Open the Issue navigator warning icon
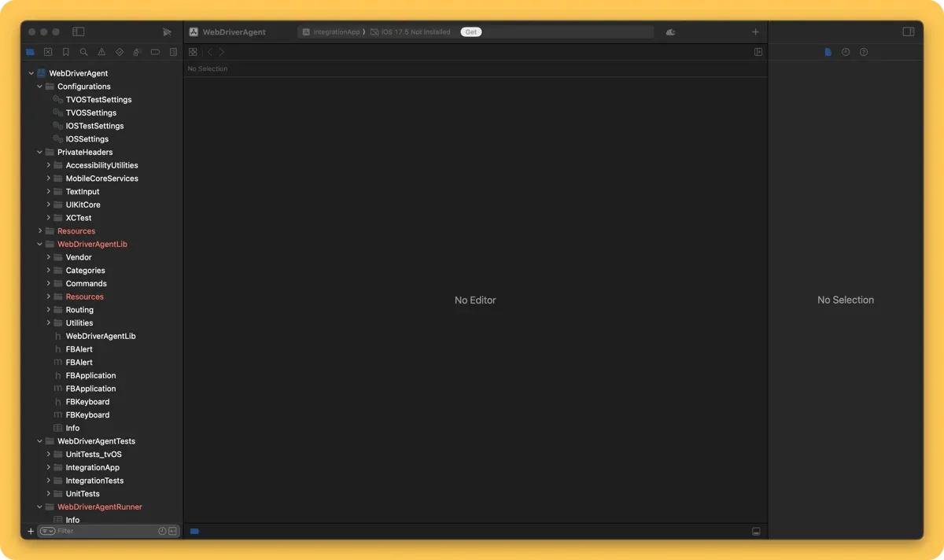Viewport: 944px width, 560px height. pos(101,53)
